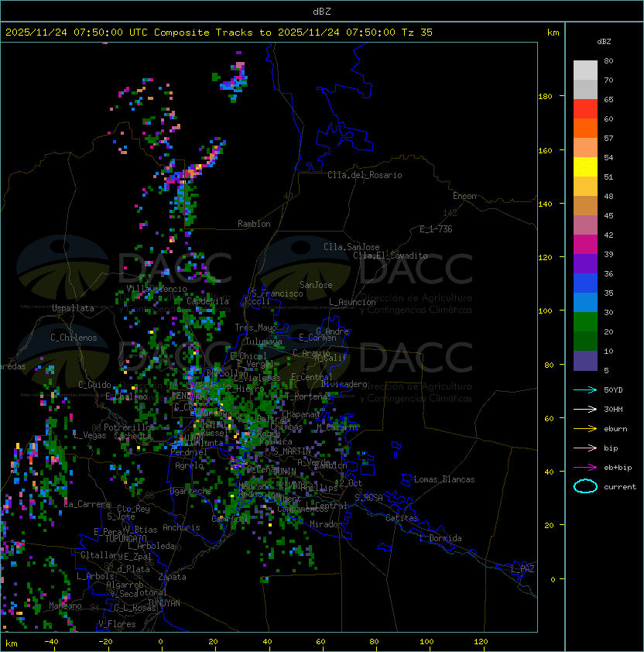This screenshot has height=652, width=644.
Task: Click the magenta eb+bip arrow legend icon
Action: tap(585, 468)
